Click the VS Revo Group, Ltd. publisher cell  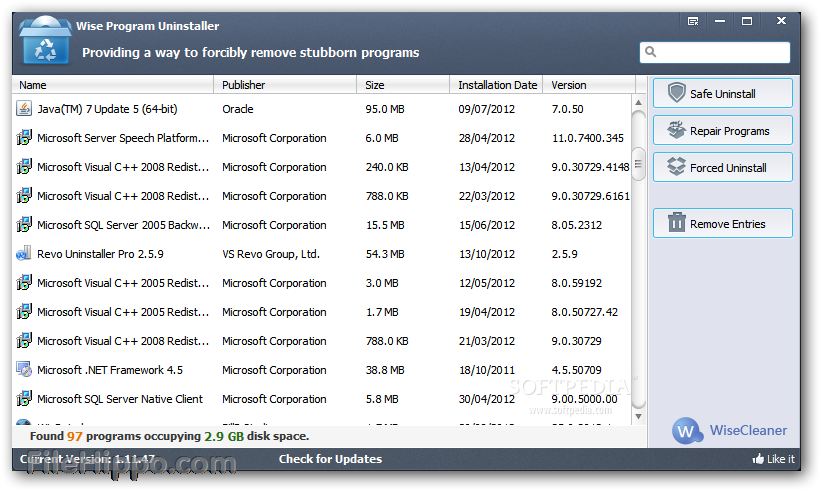271,254
